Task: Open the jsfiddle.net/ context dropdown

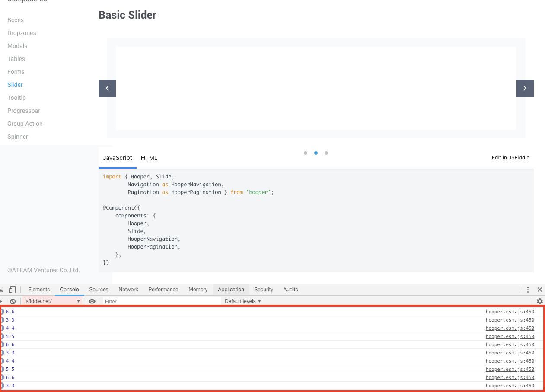Action: coord(53,301)
